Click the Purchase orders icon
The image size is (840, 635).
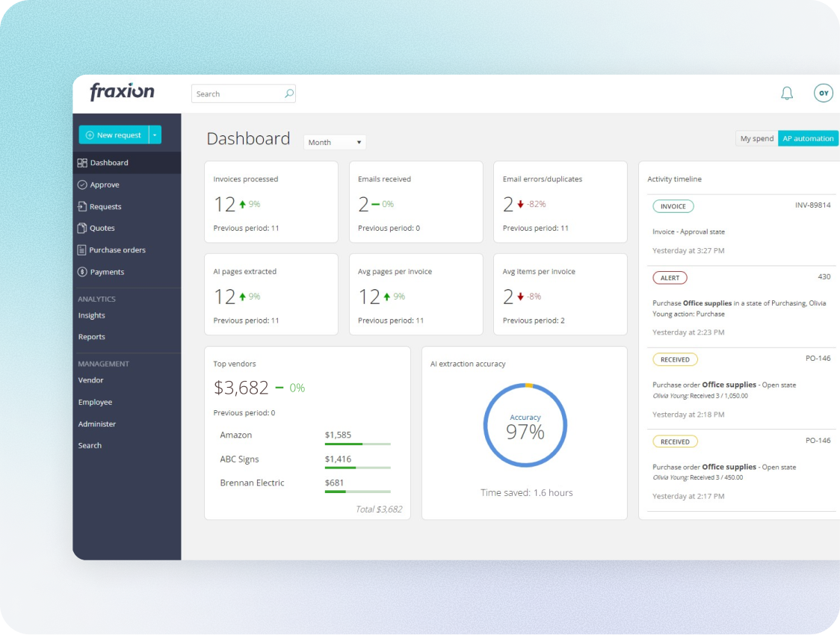81,250
